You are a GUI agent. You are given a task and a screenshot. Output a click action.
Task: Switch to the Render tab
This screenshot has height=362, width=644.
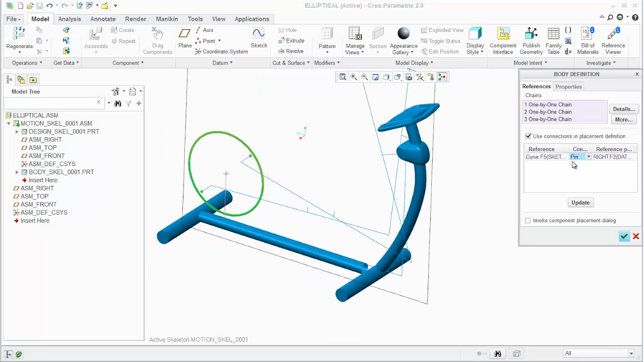pyautogui.click(x=136, y=19)
